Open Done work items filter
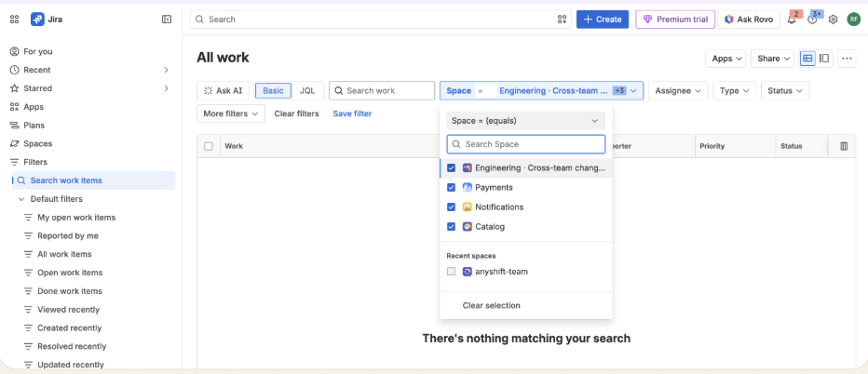868x374 pixels. point(70,291)
